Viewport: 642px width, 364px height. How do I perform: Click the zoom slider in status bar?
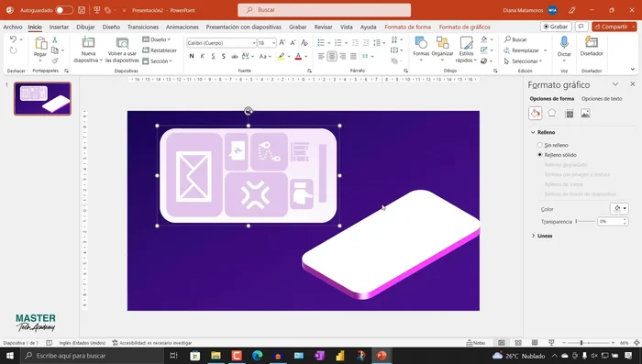click(588, 343)
